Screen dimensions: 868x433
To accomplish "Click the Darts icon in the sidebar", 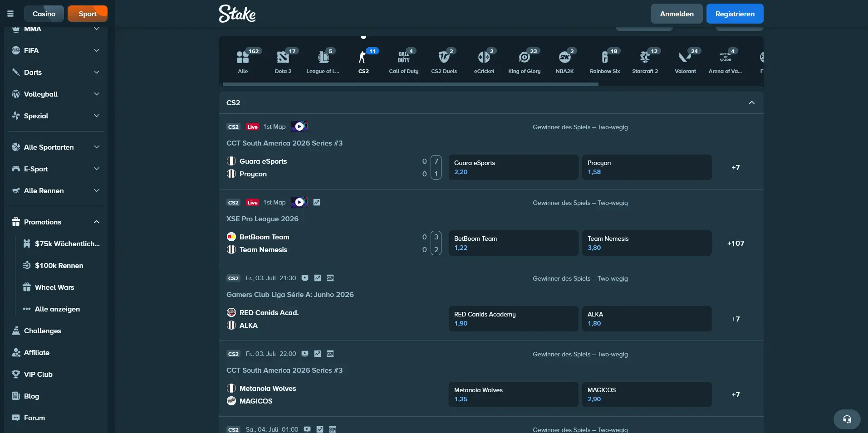I will coord(16,72).
